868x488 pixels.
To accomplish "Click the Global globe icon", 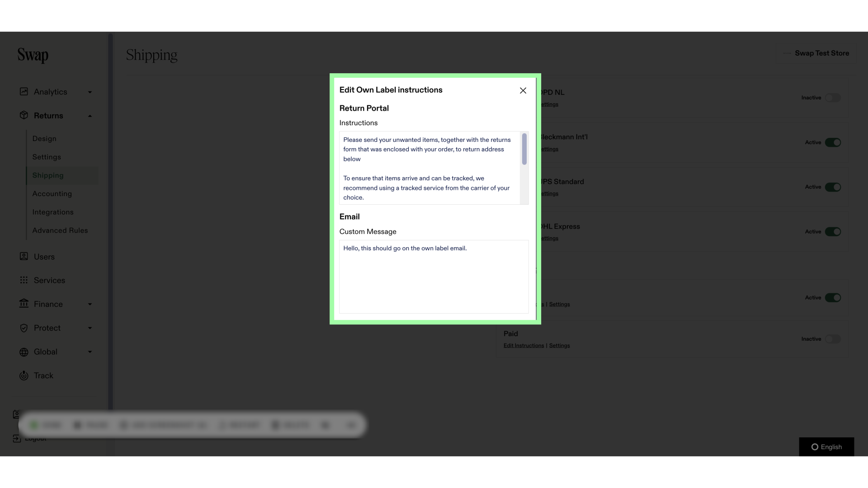I will click(24, 352).
